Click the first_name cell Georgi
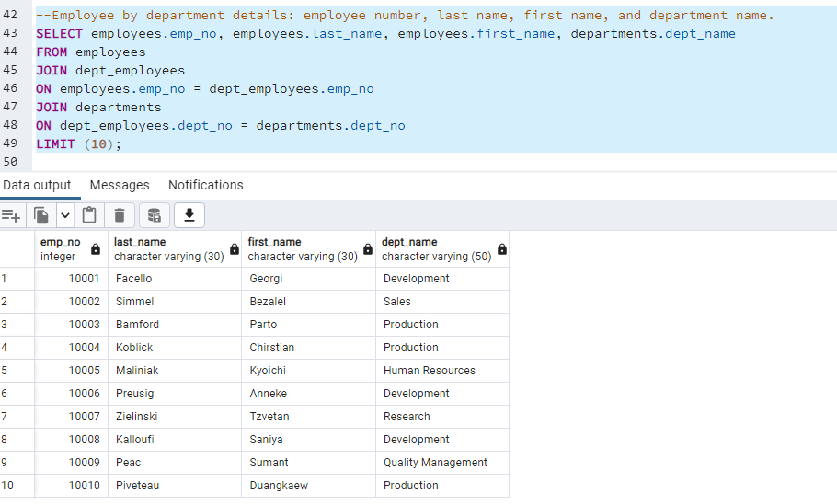 coord(308,279)
